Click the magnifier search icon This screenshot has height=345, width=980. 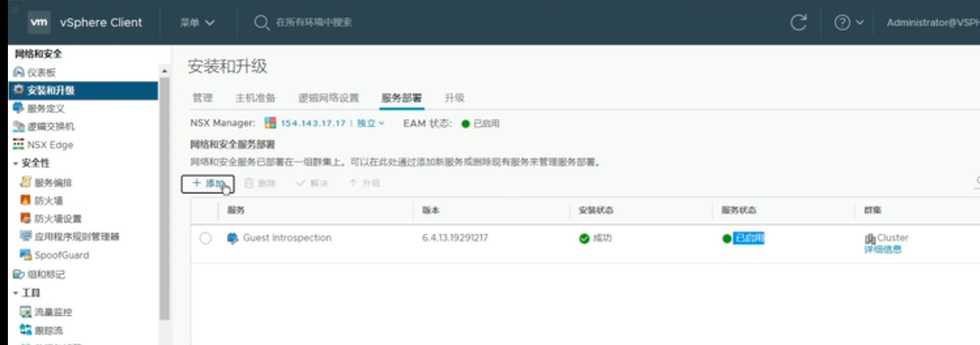pyautogui.click(x=262, y=23)
